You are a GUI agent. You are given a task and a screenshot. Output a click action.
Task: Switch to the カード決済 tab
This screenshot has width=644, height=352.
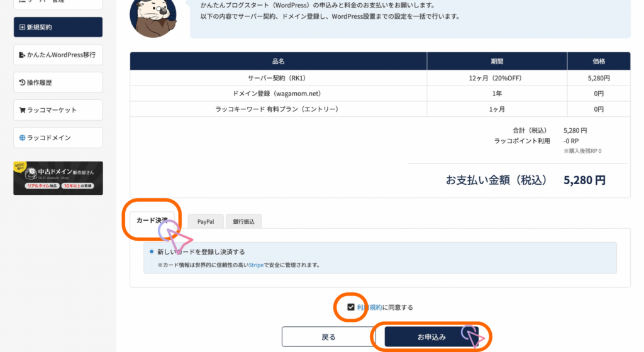[152, 221]
